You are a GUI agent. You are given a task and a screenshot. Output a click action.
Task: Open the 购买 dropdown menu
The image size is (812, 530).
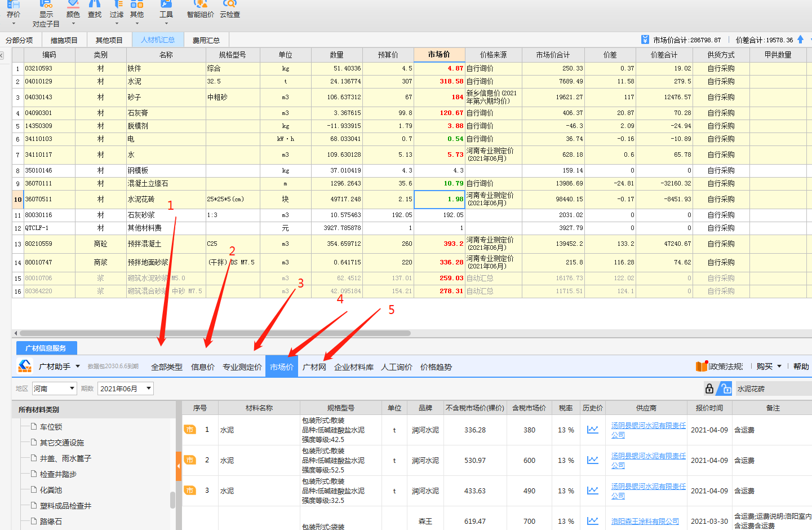[769, 366]
